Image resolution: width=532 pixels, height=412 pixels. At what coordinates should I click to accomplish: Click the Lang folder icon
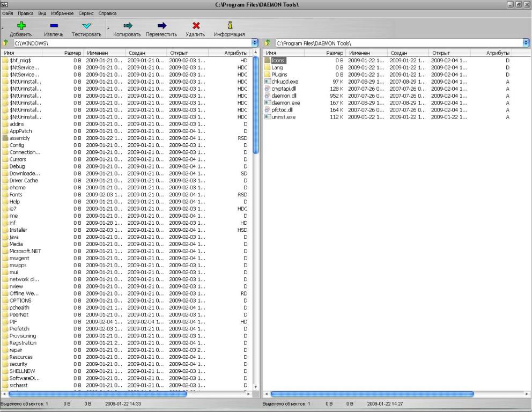(268, 68)
